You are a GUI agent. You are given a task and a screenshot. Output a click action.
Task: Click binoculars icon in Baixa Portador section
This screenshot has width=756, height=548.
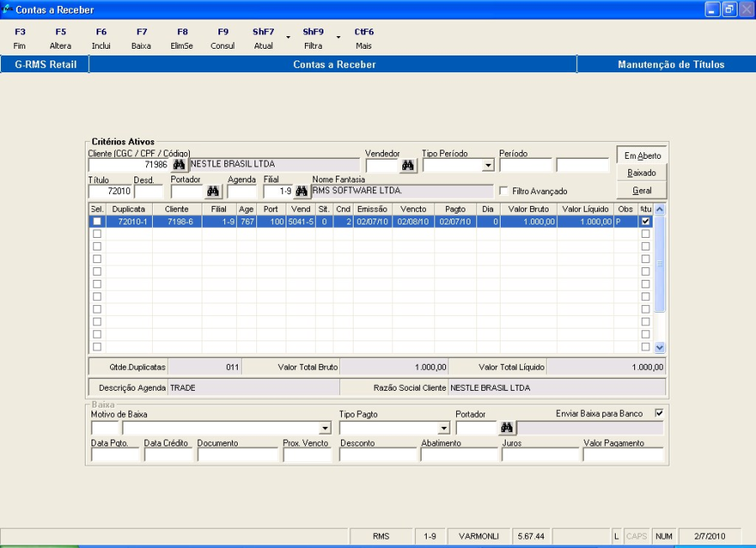[x=507, y=428]
